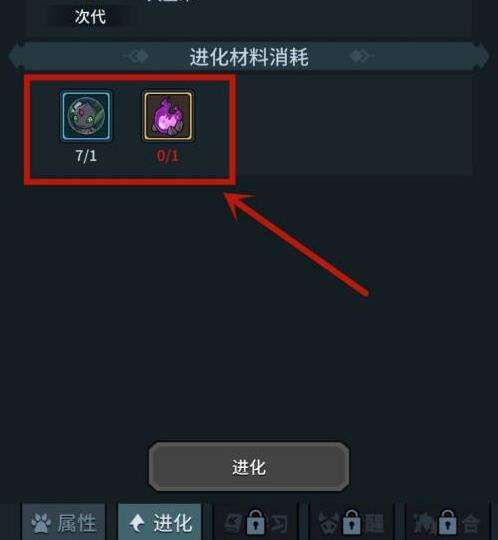Image resolution: width=498 pixels, height=540 pixels.
Task: Click the red 0/1 material count
Action: click(168, 156)
